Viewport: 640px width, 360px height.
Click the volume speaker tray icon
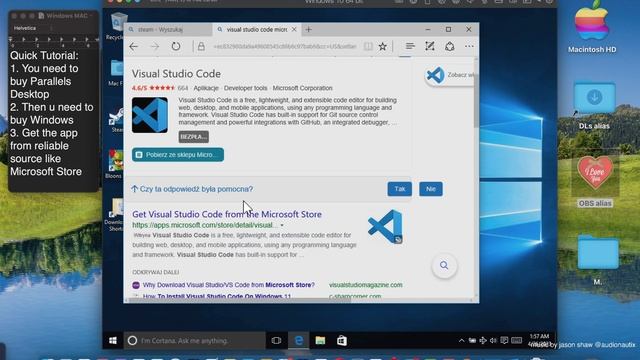[x=493, y=340]
